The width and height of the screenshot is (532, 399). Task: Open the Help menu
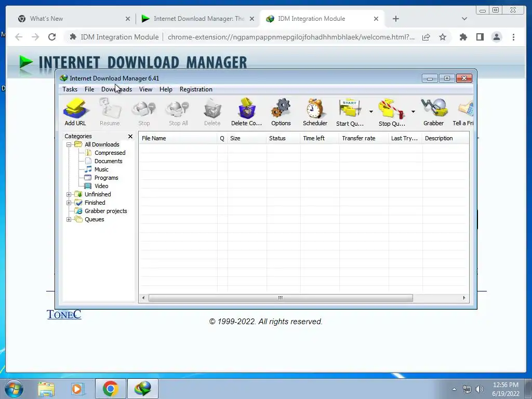pos(166,89)
